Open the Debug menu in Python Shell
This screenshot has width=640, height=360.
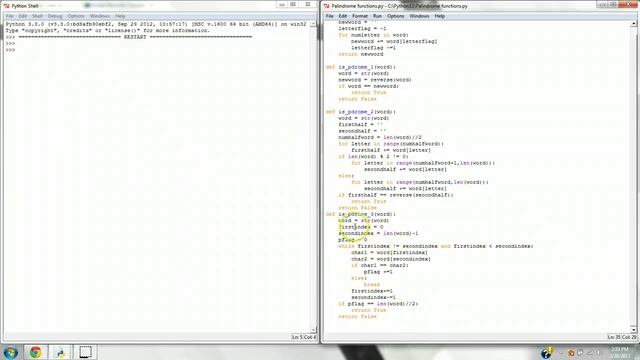[55, 16]
